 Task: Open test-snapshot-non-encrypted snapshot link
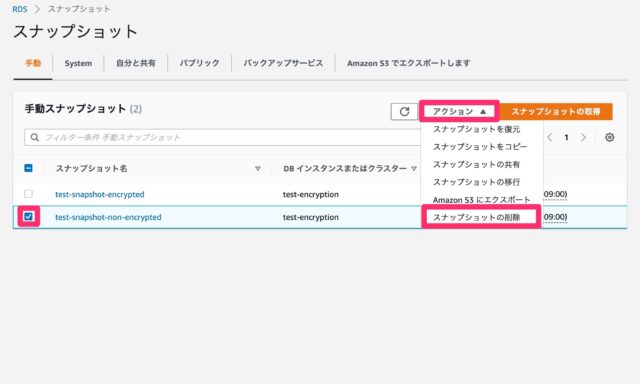coord(108,217)
